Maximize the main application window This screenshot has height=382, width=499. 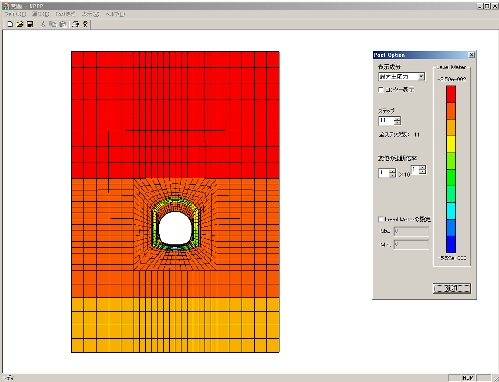click(x=487, y=6)
